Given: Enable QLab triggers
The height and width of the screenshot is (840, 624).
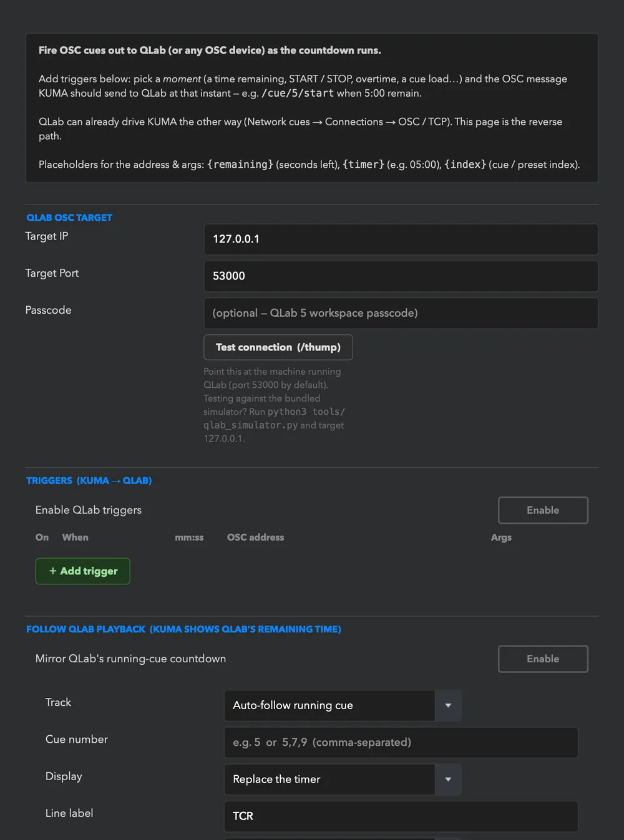Looking at the screenshot, I should pos(543,510).
